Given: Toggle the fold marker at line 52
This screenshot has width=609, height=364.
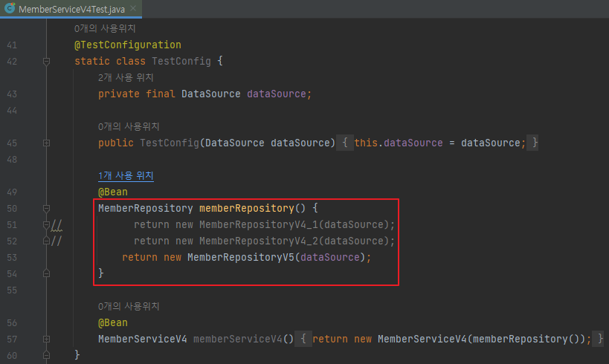Looking at the screenshot, I should [46, 241].
